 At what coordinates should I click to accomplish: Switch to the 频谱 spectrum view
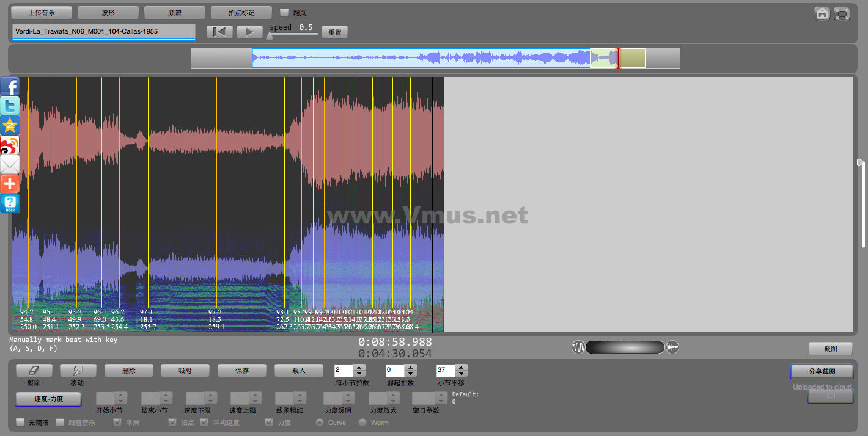pos(174,12)
